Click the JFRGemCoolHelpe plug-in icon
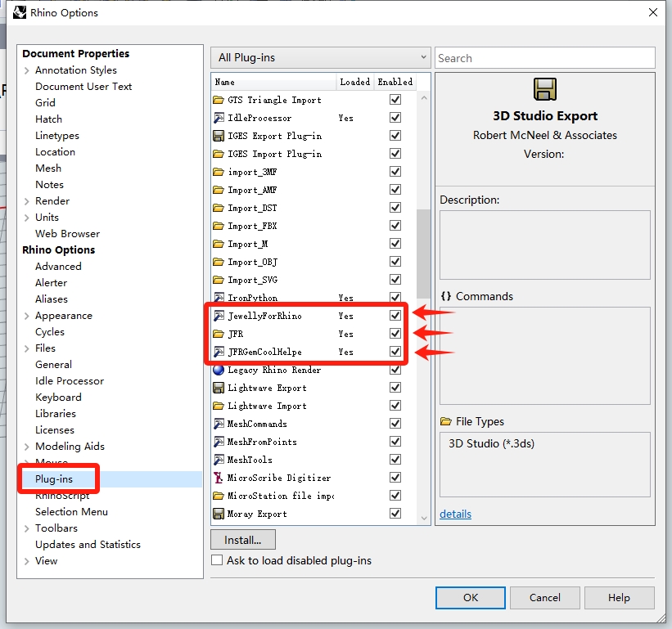 tap(219, 352)
